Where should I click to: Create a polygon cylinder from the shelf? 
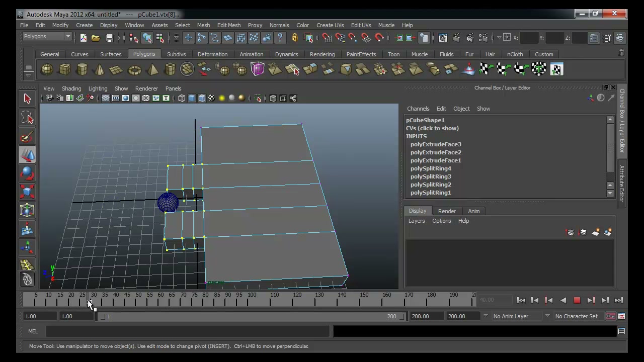click(x=82, y=69)
